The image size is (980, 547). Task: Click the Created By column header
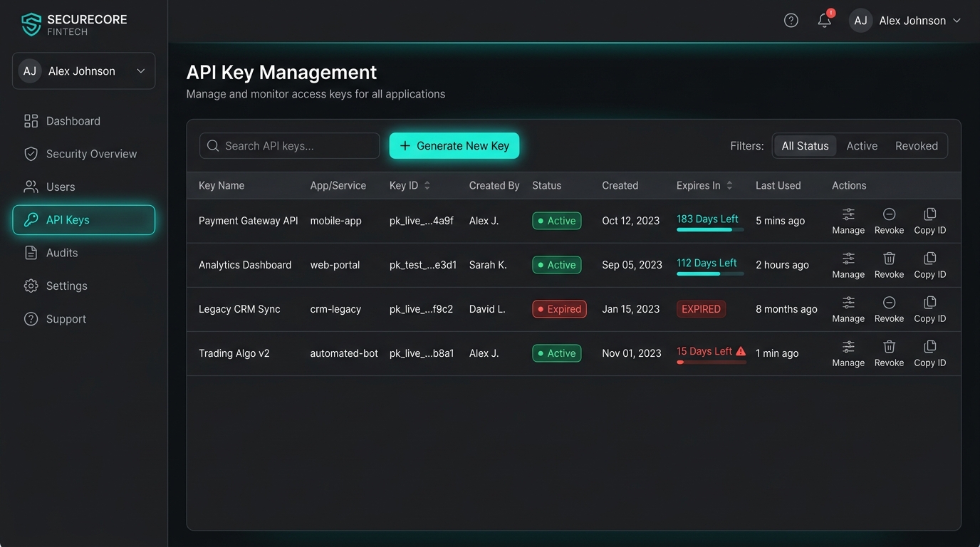click(x=494, y=185)
